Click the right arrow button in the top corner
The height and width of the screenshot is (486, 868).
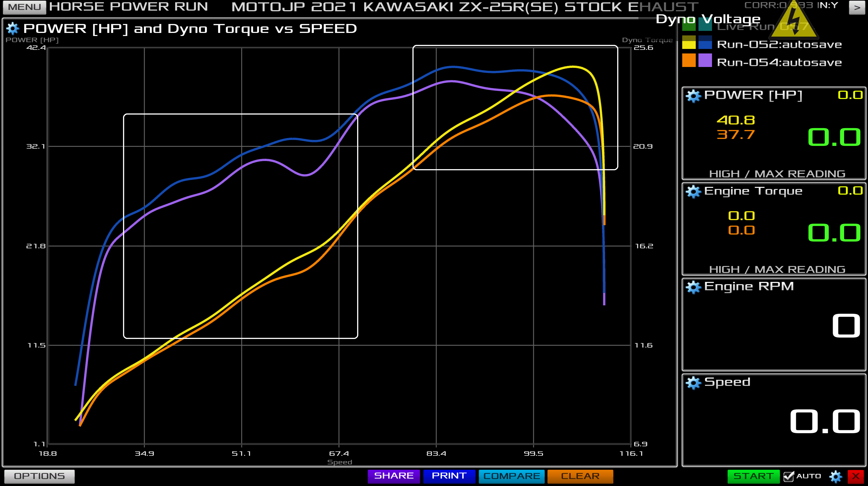click(x=857, y=7)
